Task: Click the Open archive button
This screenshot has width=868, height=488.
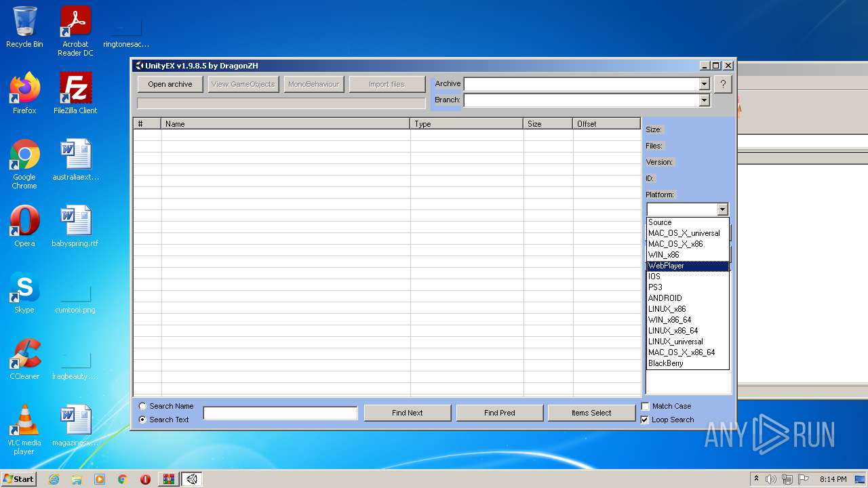Action: 170,84
